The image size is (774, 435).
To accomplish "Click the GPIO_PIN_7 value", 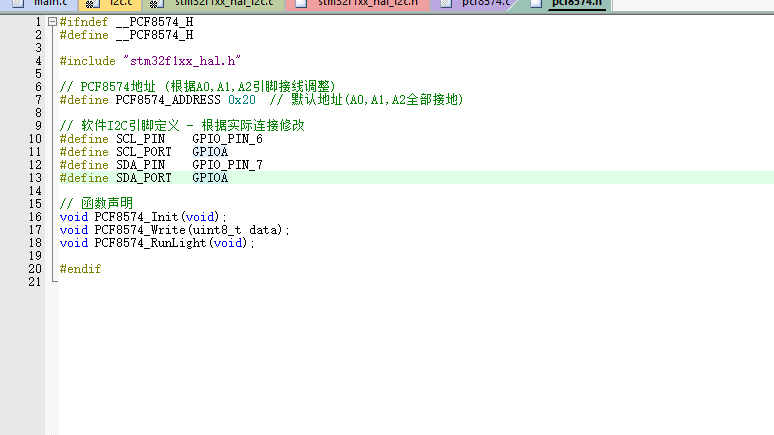I will click(x=227, y=165).
